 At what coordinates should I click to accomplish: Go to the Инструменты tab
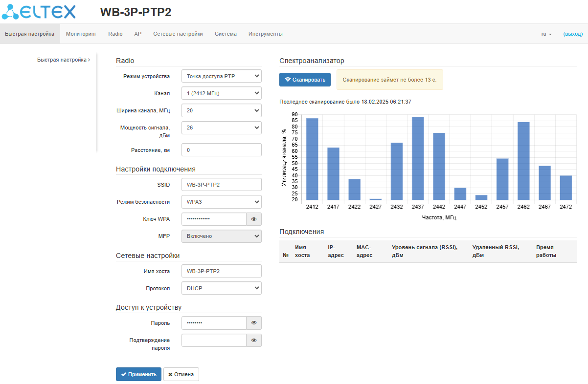point(265,34)
